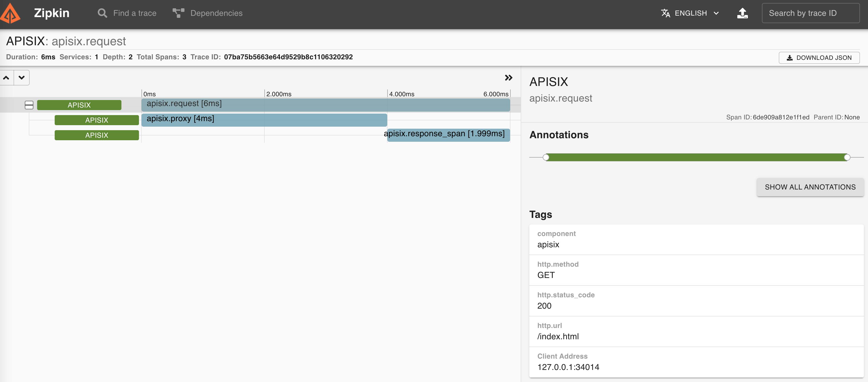This screenshot has height=382, width=868.
Task: Select the apisix.response_span [1.999ms] bar
Action: pos(449,135)
